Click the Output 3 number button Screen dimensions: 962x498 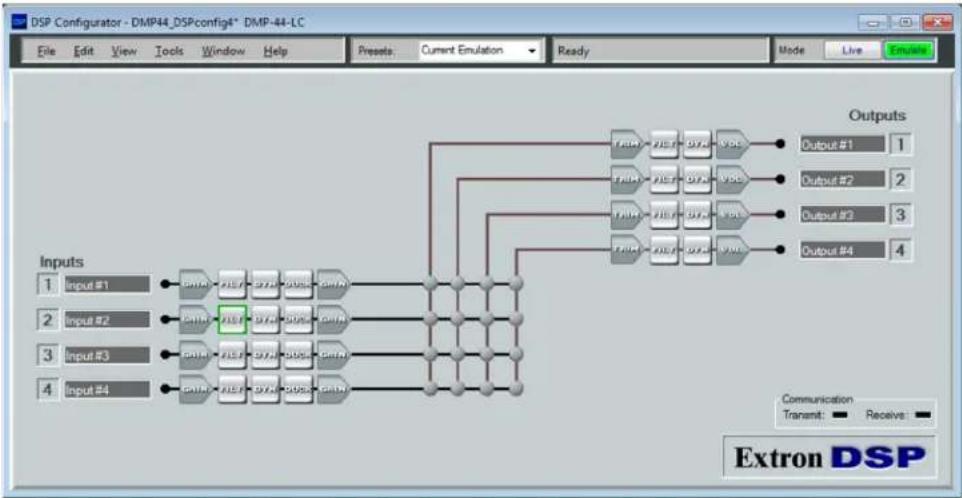(901, 215)
